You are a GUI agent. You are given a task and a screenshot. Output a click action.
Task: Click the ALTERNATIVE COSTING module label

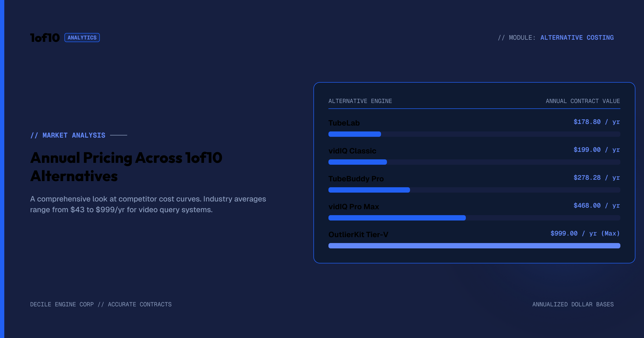tap(577, 38)
